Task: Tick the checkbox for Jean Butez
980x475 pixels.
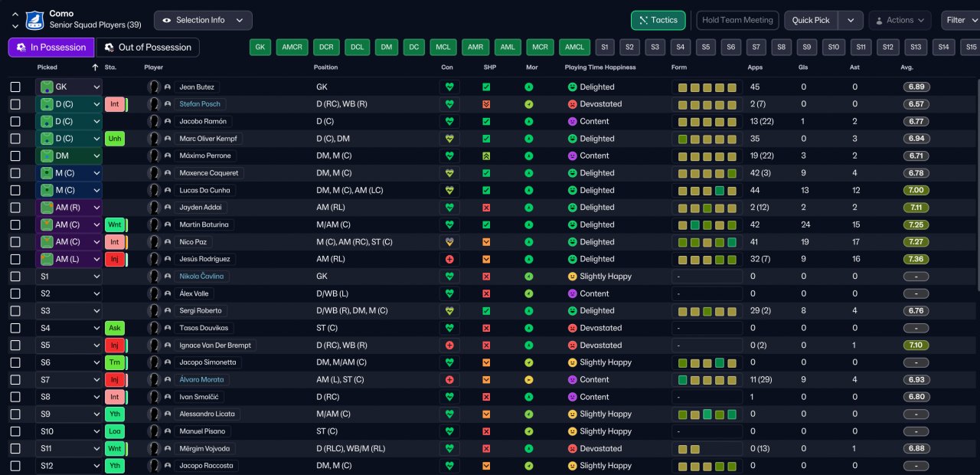Action: click(x=15, y=87)
